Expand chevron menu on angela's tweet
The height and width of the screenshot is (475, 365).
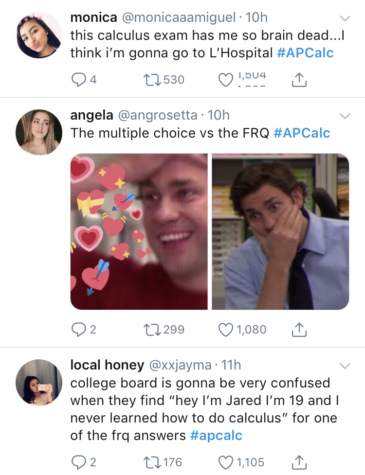coord(345,116)
